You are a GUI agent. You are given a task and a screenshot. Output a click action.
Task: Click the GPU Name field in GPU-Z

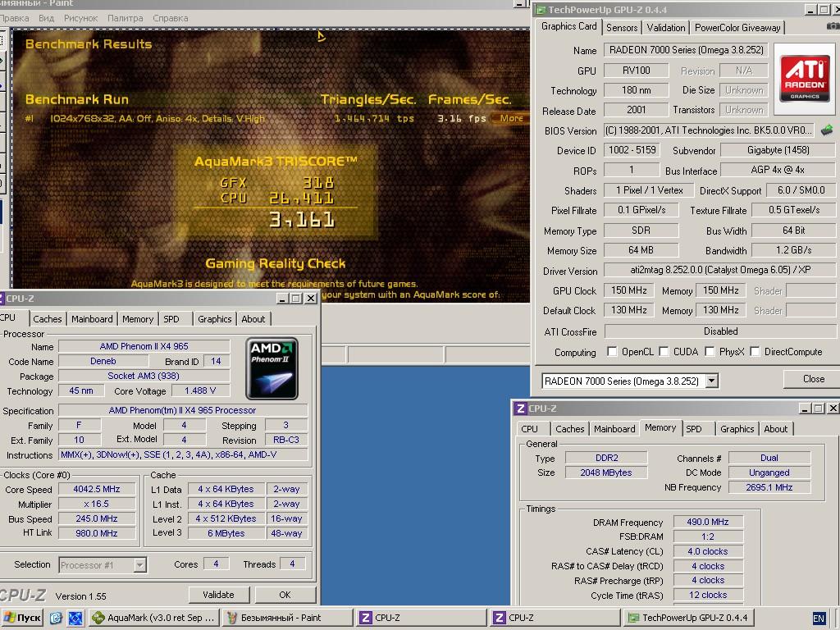[x=686, y=50]
